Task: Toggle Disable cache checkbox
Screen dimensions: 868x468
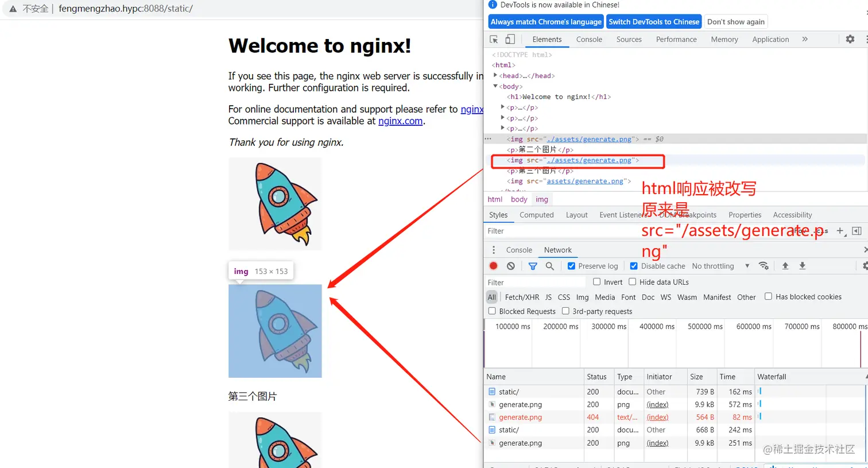Action: point(634,266)
